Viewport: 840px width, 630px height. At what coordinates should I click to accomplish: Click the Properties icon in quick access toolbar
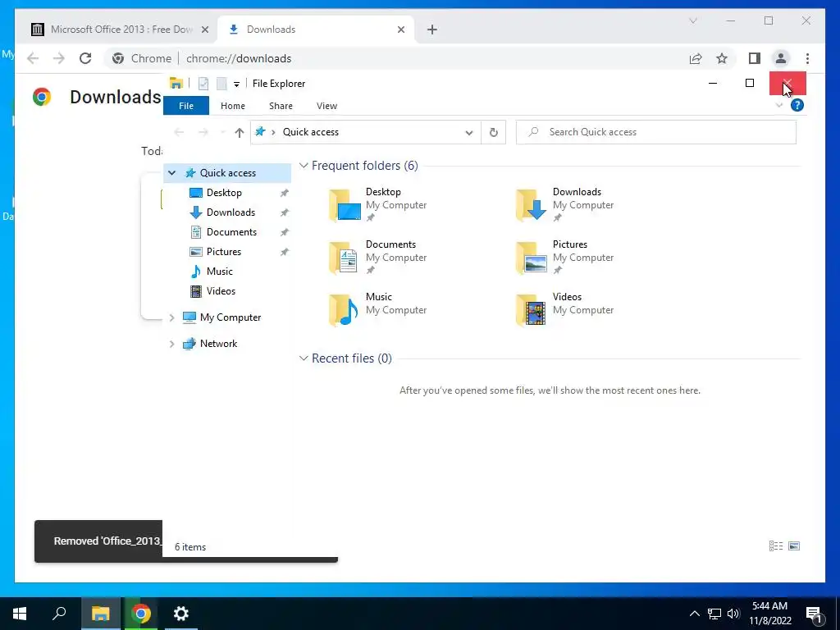(x=203, y=84)
